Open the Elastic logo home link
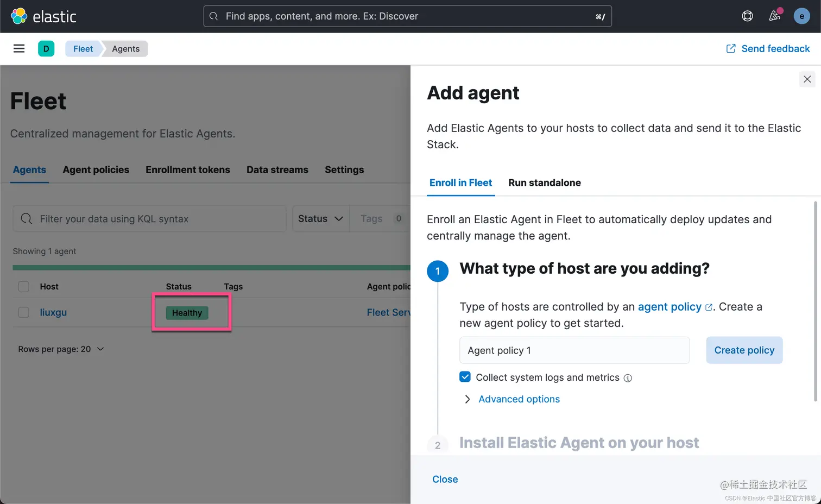 click(x=43, y=16)
